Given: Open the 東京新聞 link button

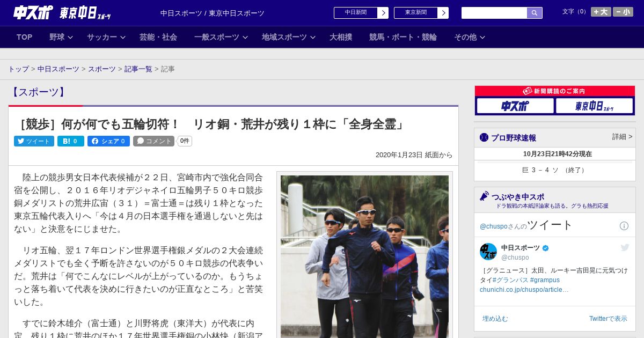Looking at the screenshot, I should pyautogui.click(x=416, y=13).
